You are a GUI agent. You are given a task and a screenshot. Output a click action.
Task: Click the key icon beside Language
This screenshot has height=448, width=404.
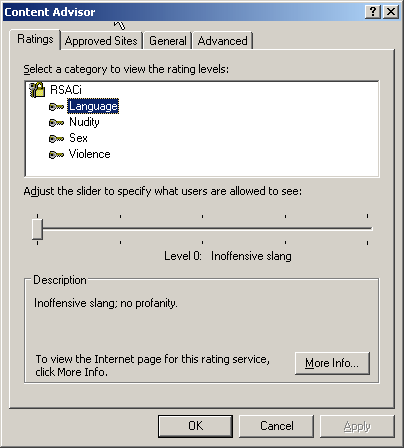pyautogui.click(x=56, y=107)
